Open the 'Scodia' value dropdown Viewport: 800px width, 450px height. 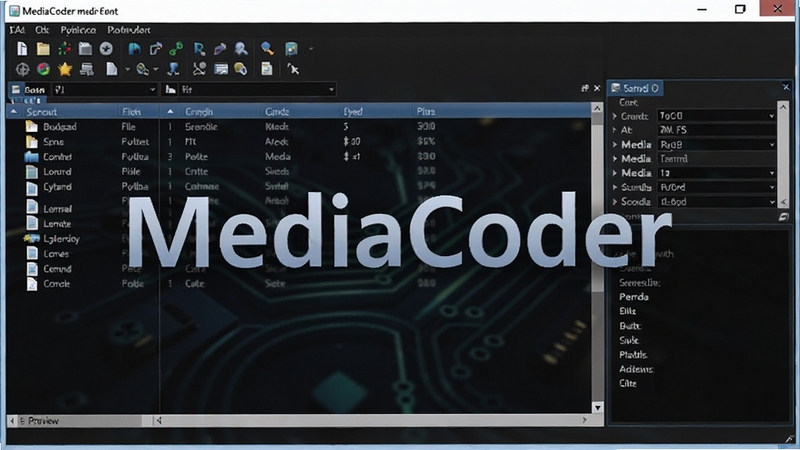[771, 202]
